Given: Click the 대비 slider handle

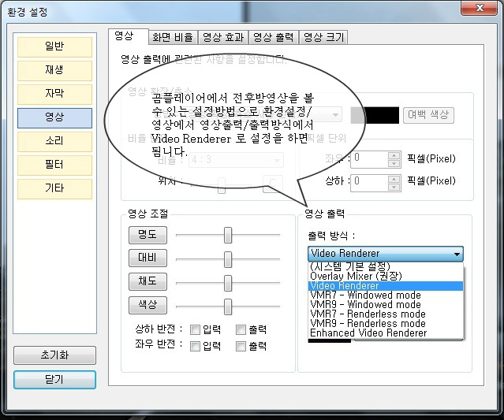Looking at the screenshot, I should click(x=228, y=259).
